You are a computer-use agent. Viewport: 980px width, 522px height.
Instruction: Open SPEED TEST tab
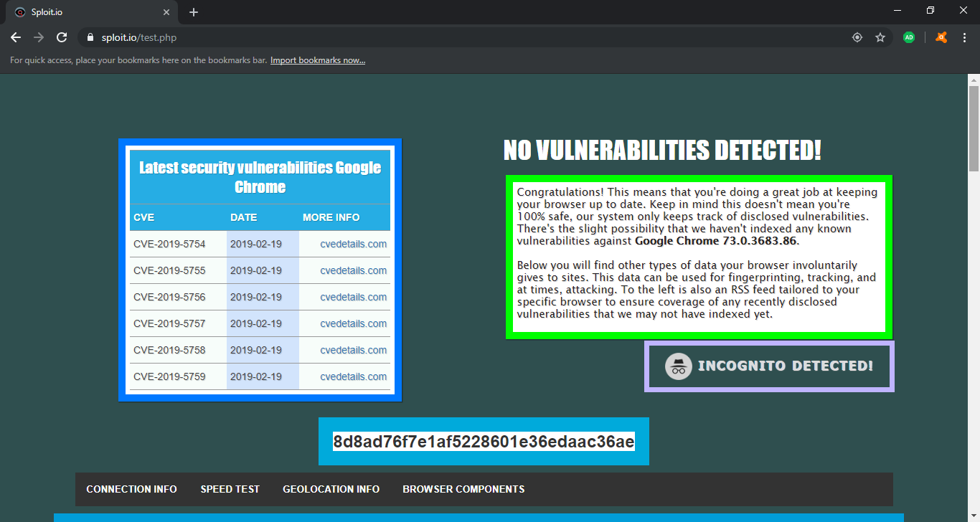pyautogui.click(x=230, y=489)
